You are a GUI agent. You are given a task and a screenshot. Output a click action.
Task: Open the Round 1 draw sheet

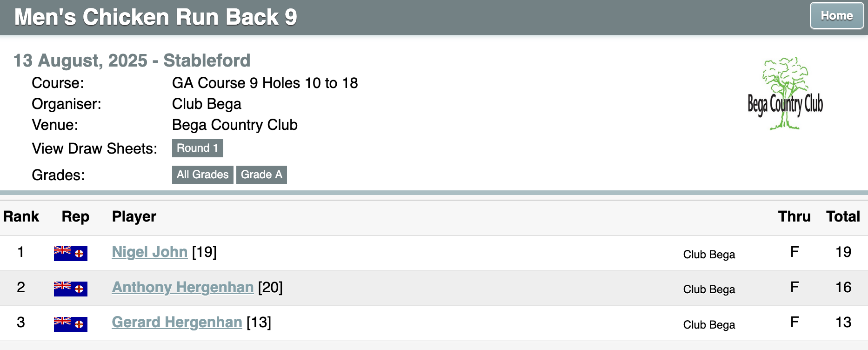pyautogui.click(x=197, y=148)
